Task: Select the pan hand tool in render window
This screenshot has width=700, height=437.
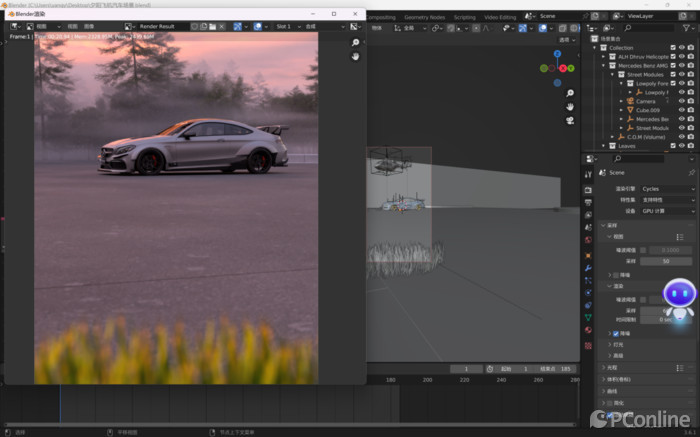Action: tap(355, 56)
